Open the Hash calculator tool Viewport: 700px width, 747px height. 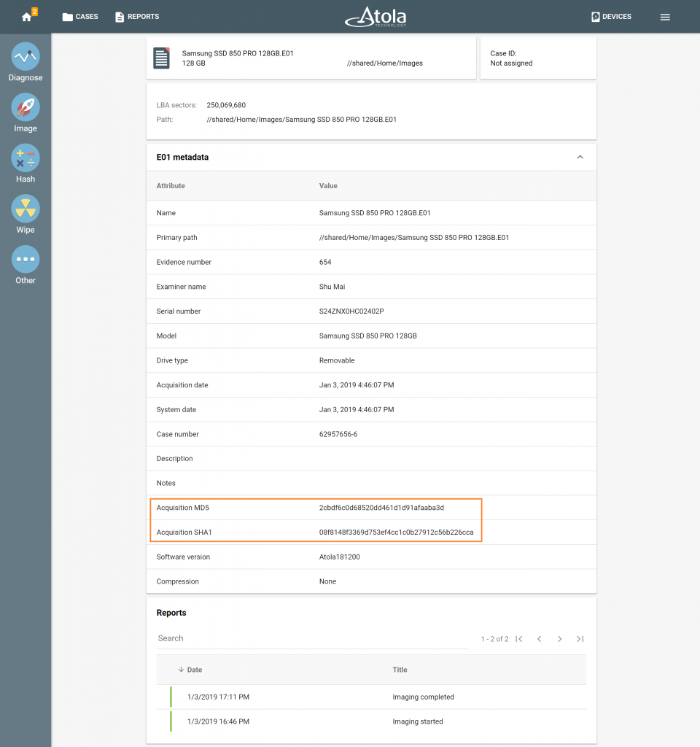pos(26,164)
